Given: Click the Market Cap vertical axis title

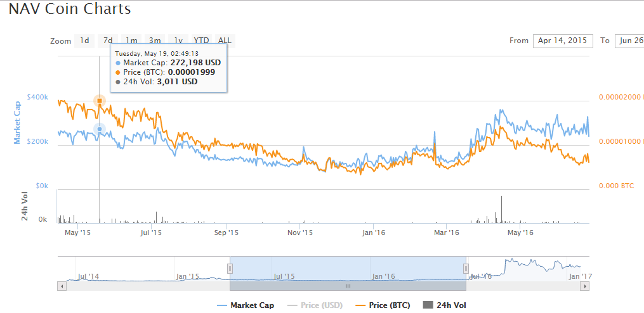Looking at the screenshot, I should pos(17,124).
